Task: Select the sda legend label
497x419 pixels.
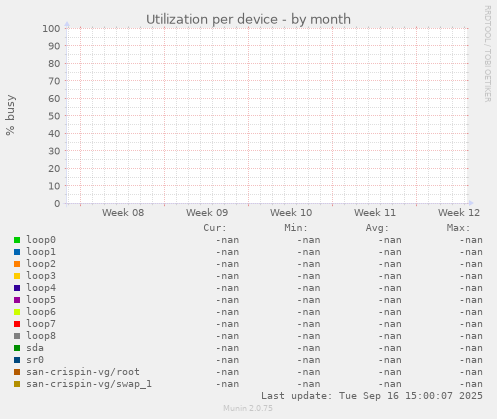Action: (x=35, y=348)
